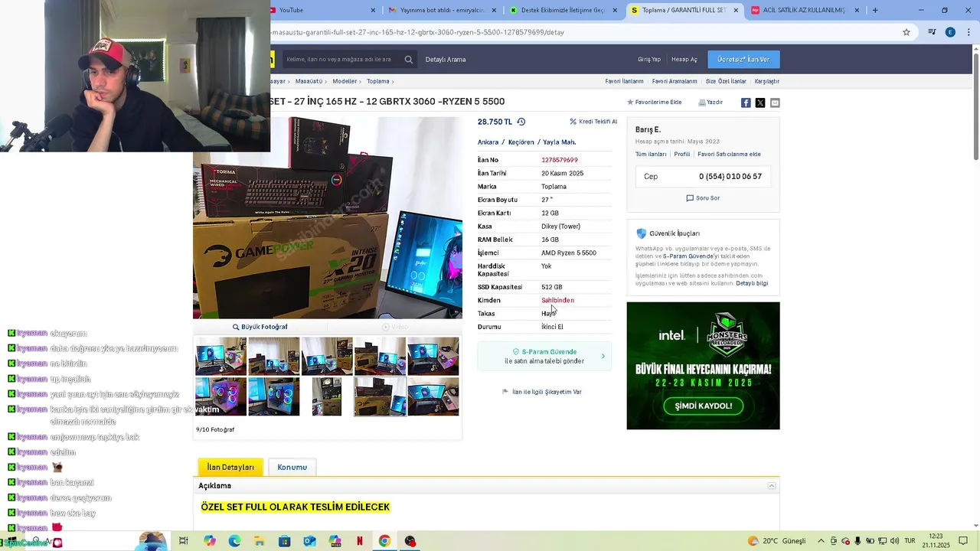Open Outlook from the taskbar

[309, 541]
